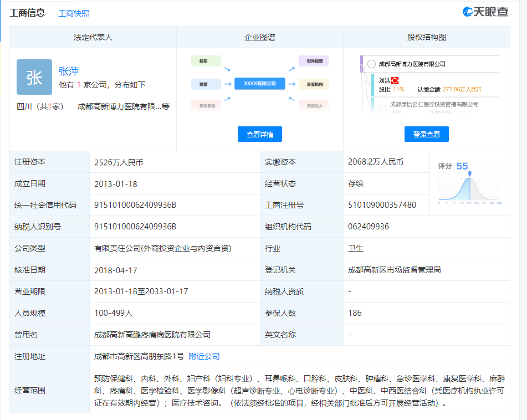Click the 天眼查 logo
Screen dimensions: 527x420
(485, 12)
